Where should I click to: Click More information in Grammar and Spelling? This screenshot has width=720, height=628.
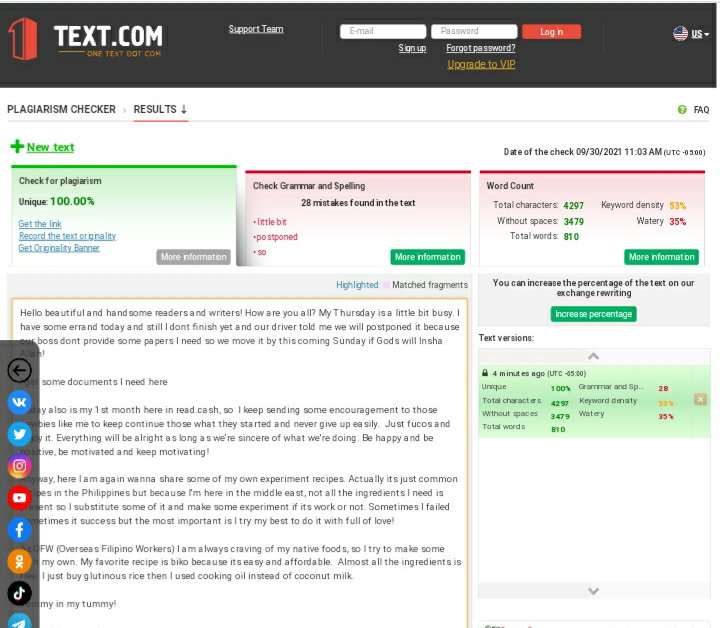[428, 257]
